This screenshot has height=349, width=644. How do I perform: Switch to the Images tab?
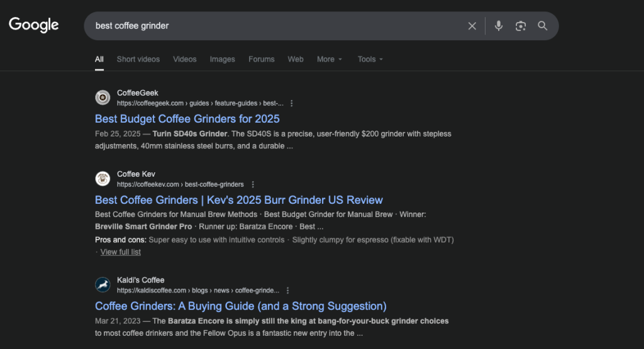(x=222, y=59)
